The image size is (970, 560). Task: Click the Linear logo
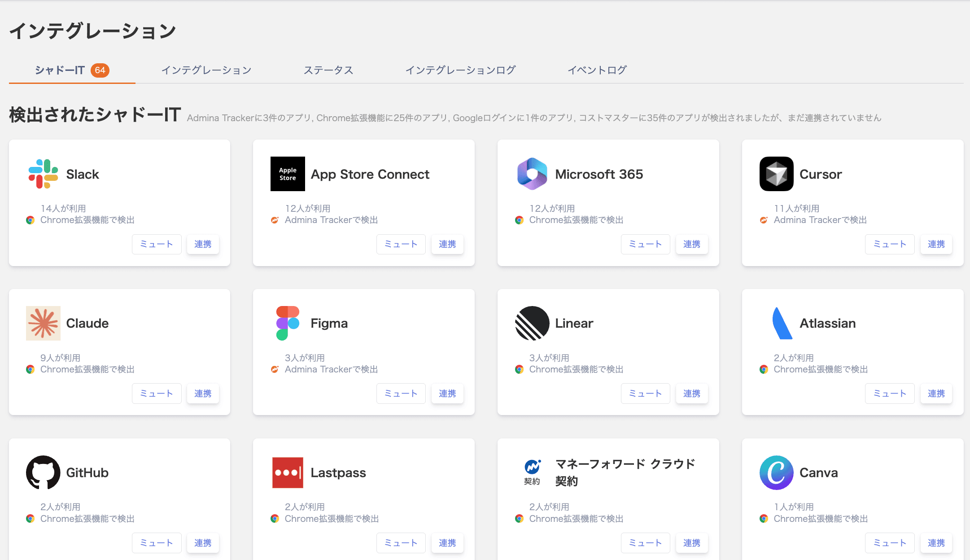(532, 323)
